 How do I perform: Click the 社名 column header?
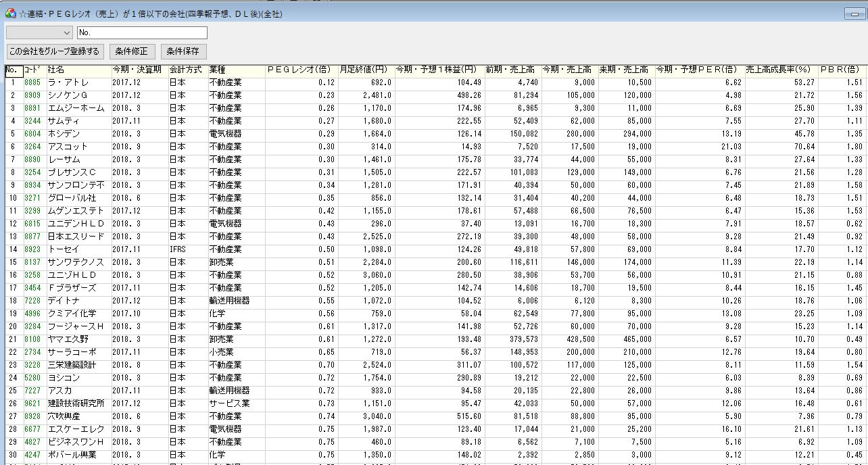[78, 70]
